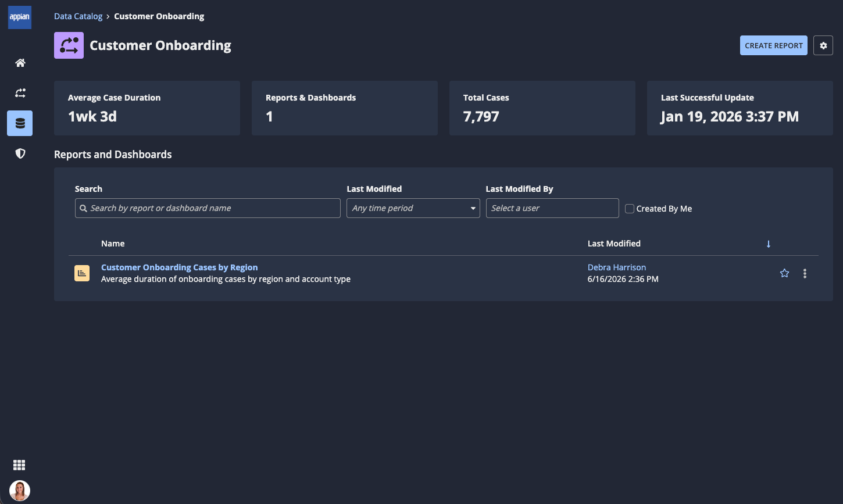Favorite the report with the star icon
Viewport: 843px width, 504px height.
tap(784, 273)
